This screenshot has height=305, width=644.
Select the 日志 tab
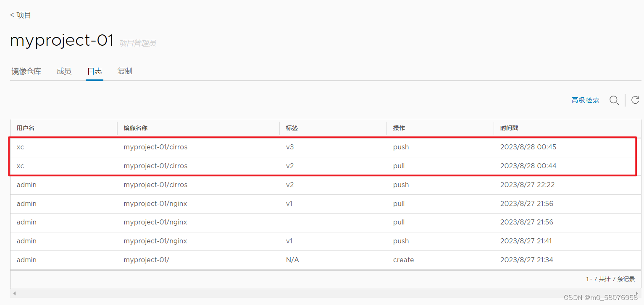point(95,71)
